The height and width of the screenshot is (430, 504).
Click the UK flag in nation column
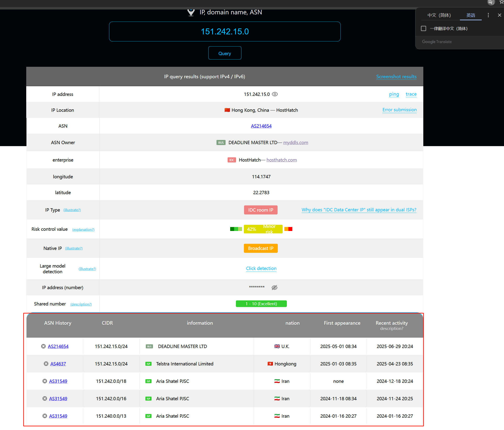277,346
